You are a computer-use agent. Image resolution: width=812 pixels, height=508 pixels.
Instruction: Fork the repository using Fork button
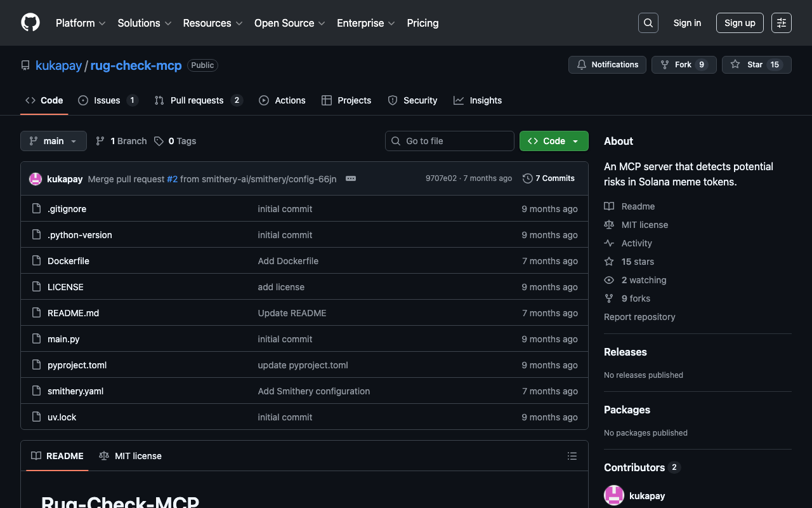pos(683,65)
